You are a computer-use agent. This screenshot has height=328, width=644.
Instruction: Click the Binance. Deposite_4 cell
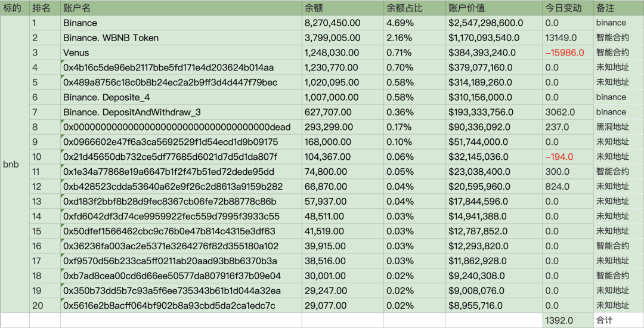181,97
